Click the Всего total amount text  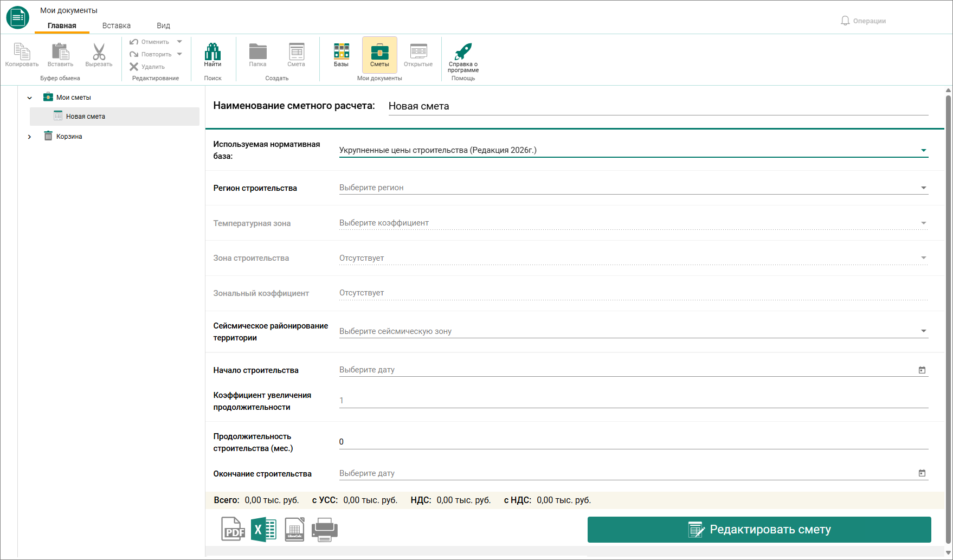click(256, 500)
